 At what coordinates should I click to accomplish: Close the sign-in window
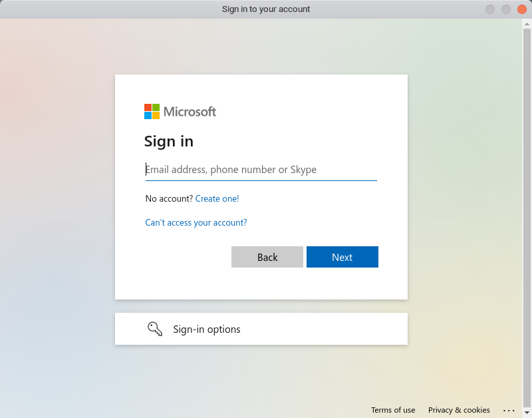[522, 9]
